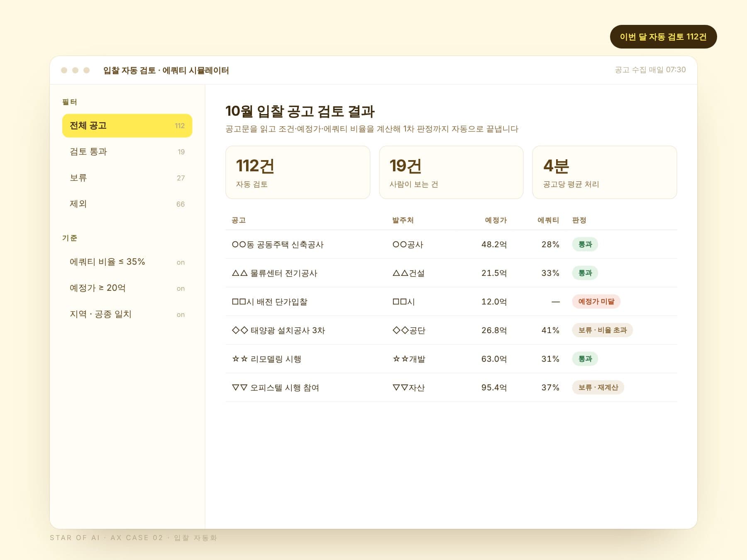Select the 전체 공고 filter
The width and height of the screenshot is (747, 560).
coord(127,126)
